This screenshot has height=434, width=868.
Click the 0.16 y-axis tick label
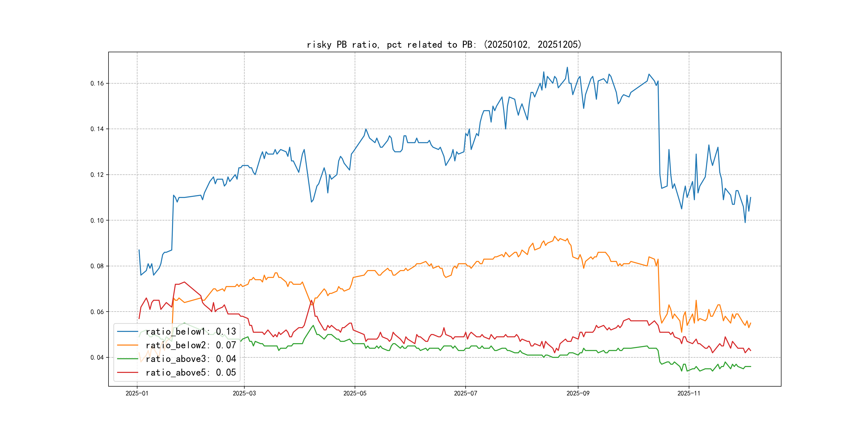coord(97,83)
